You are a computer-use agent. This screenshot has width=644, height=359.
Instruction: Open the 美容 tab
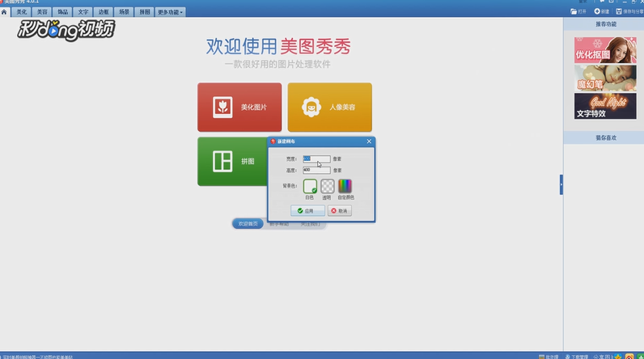click(42, 12)
